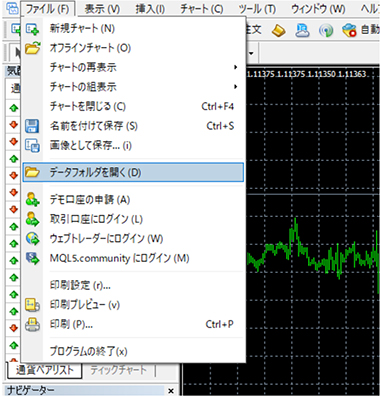Click the デモ口座の申請 user-plus icon
The height and width of the screenshot is (397, 380).
(x=33, y=199)
